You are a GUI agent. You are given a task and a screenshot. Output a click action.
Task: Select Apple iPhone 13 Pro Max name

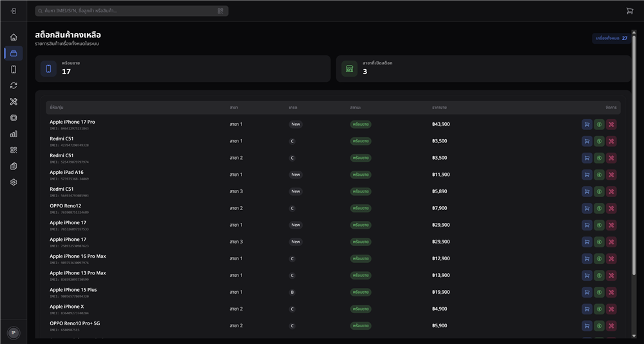(78, 273)
